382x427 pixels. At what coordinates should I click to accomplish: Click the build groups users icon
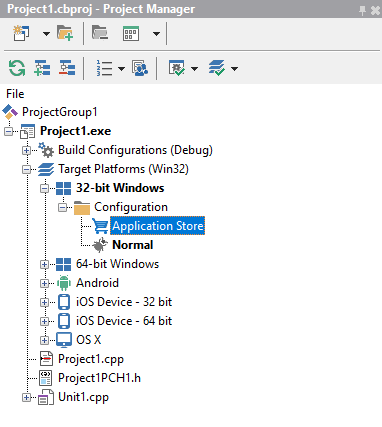coord(140,68)
